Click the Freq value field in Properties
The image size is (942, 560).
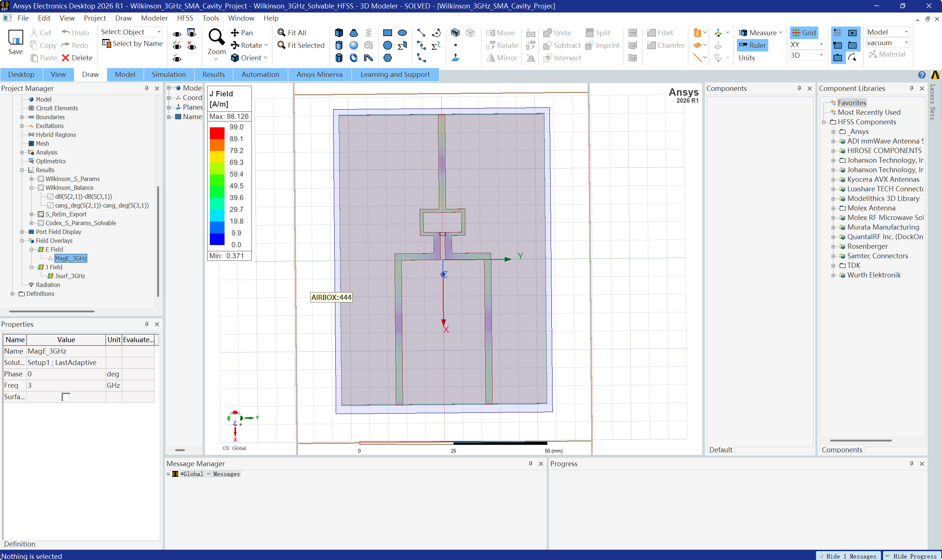[x=66, y=385]
